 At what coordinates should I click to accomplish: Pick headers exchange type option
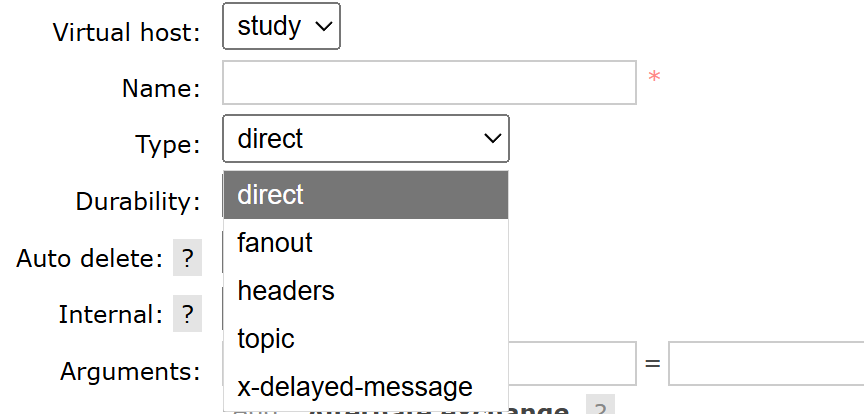coord(366,291)
